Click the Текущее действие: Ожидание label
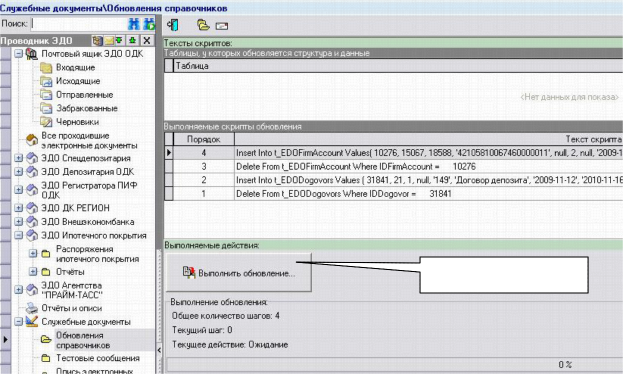 pyautogui.click(x=230, y=345)
